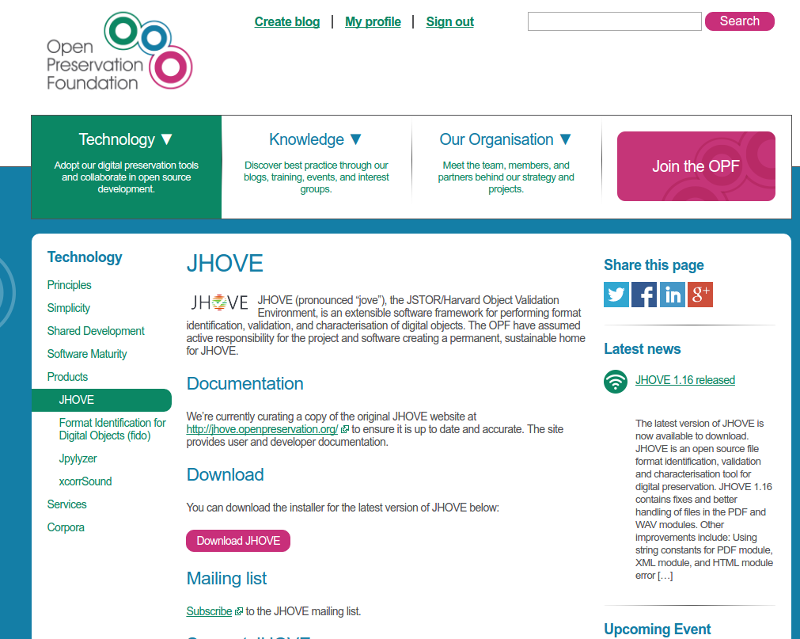This screenshot has height=639, width=800.
Task: Open the Create blog link
Action: [x=287, y=22]
